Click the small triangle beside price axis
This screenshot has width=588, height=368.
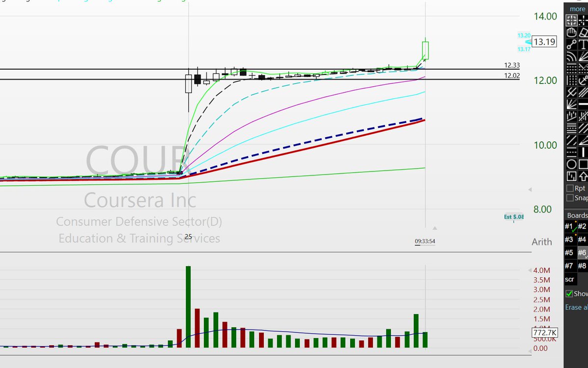click(x=530, y=190)
